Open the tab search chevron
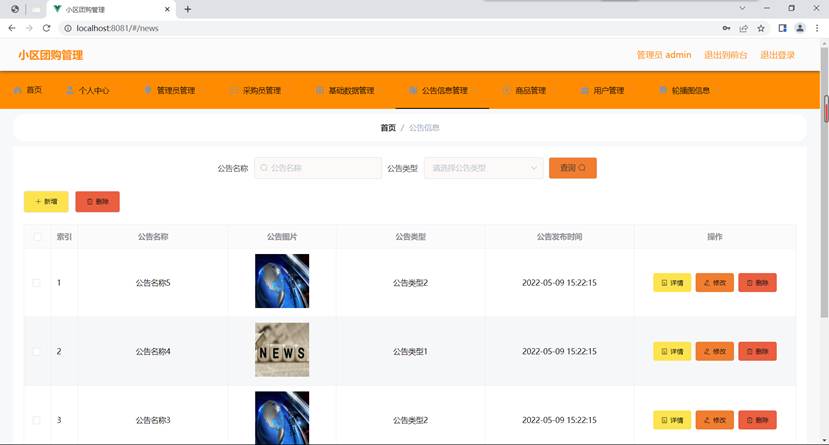Screen dimensions: 829x445 click(742, 8)
